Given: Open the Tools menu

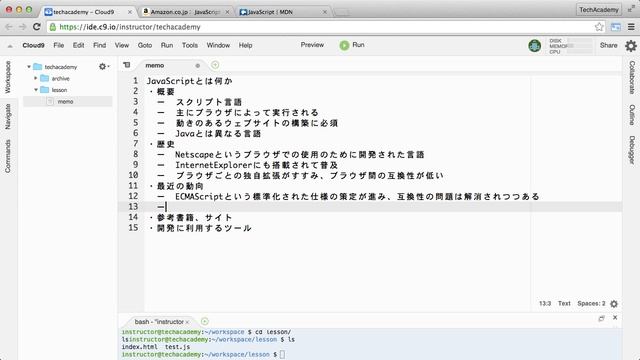Looking at the screenshot, I should point(190,45).
